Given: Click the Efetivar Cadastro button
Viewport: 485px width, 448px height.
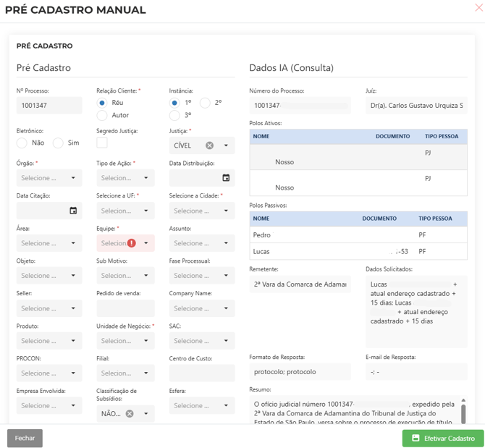Looking at the screenshot, I should (x=443, y=439).
